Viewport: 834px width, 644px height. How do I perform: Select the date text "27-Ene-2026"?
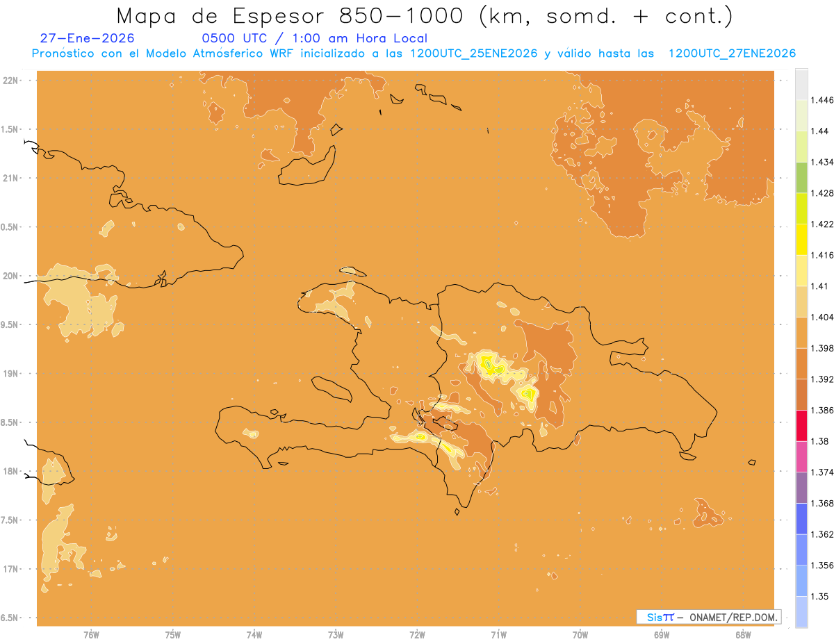pos(88,39)
